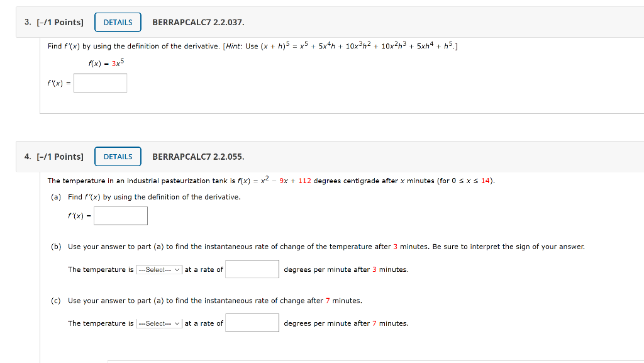Click the f'(x) answer box in part (a)
Image resolution: width=644 pixels, height=363 pixels.
click(x=120, y=215)
